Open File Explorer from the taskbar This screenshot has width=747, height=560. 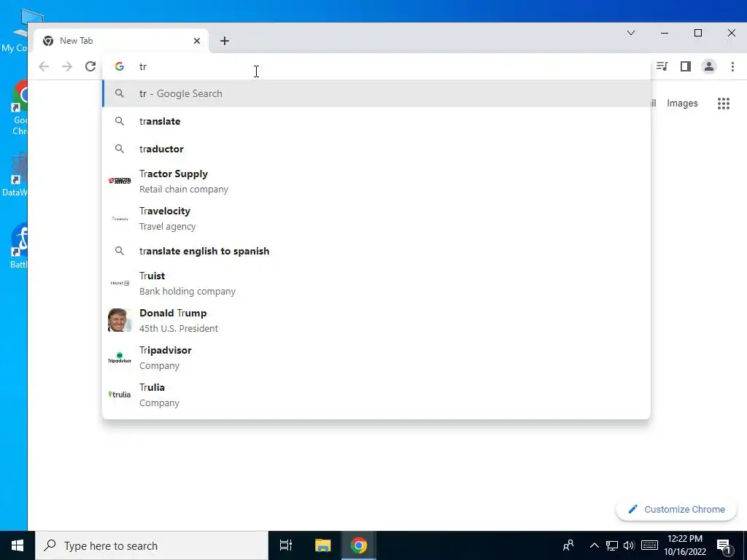click(x=322, y=545)
